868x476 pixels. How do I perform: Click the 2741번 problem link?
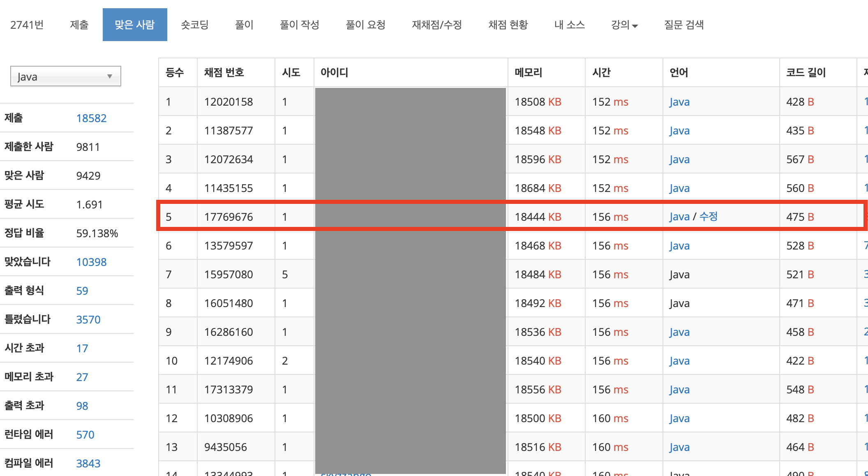click(27, 25)
